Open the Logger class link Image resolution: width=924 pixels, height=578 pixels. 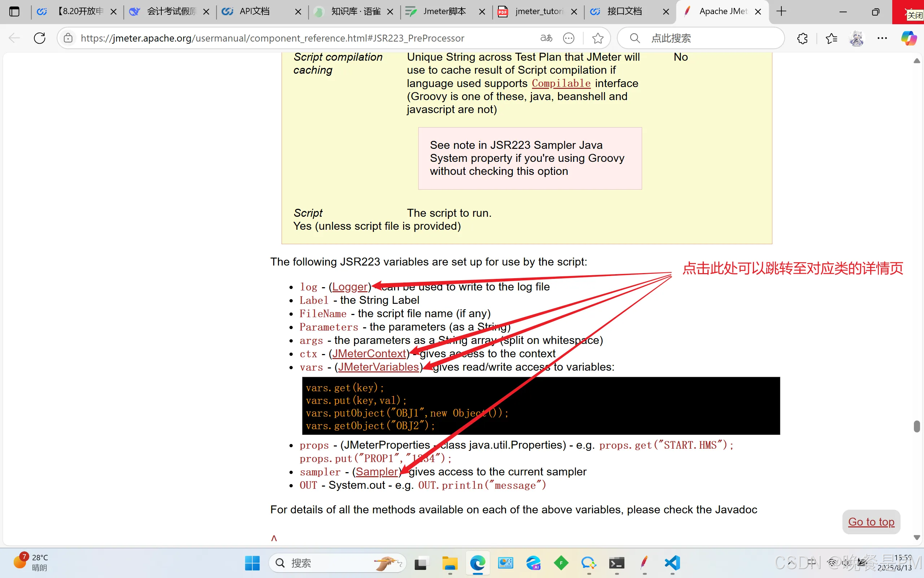[x=350, y=287]
